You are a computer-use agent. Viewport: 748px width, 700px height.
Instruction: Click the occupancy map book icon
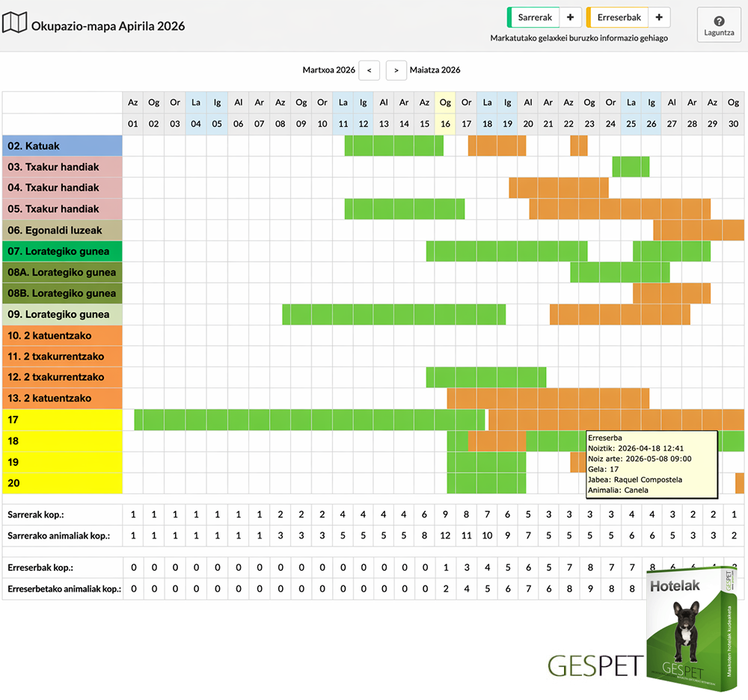14,22
